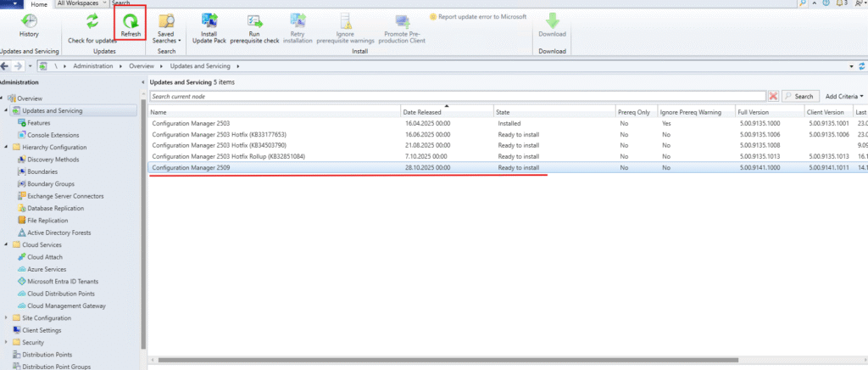Sort by Date Released column header
The width and height of the screenshot is (868, 370).
point(446,112)
